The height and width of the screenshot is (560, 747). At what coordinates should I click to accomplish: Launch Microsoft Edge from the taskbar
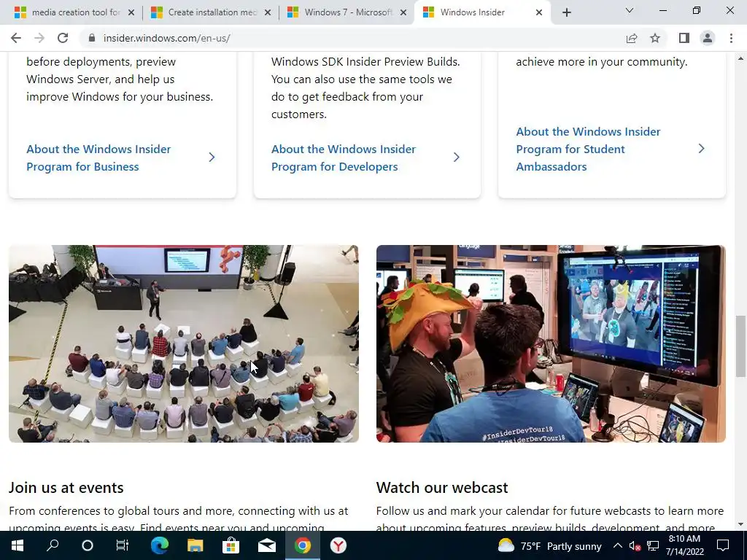tap(160, 545)
